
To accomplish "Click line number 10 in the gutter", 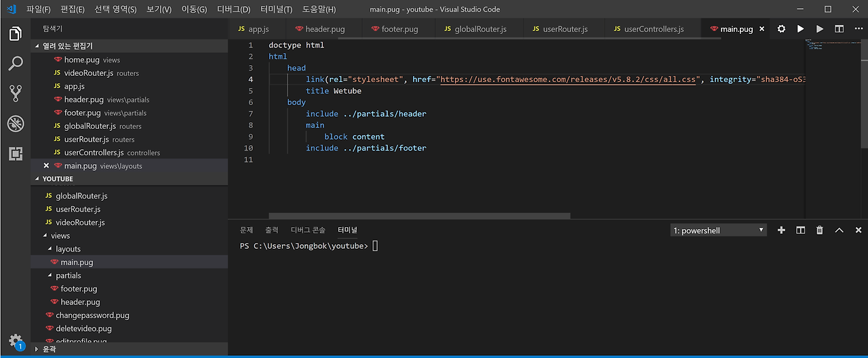I will 249,148.
